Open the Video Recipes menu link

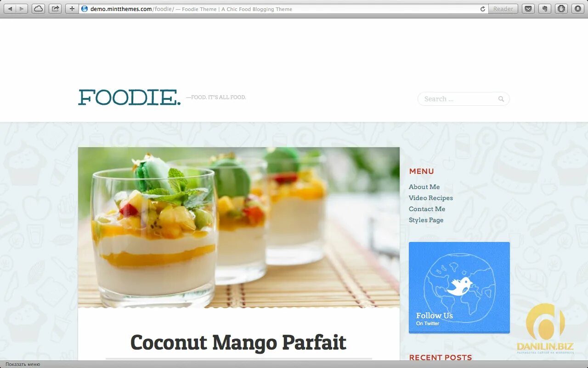click(x=431, y=198)
